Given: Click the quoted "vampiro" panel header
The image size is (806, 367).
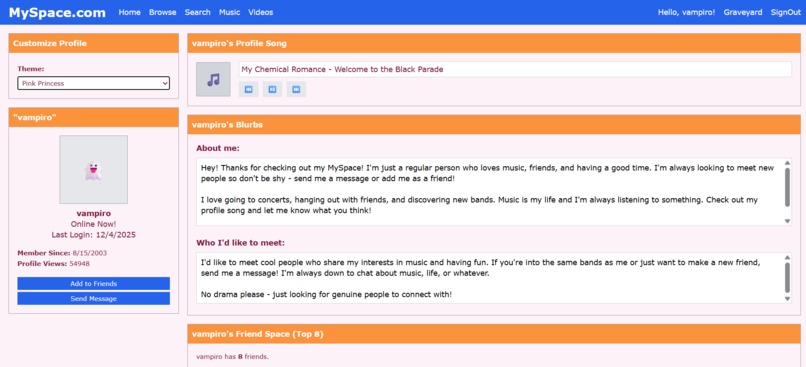Looking at the screenshot, I should point(94,117).
